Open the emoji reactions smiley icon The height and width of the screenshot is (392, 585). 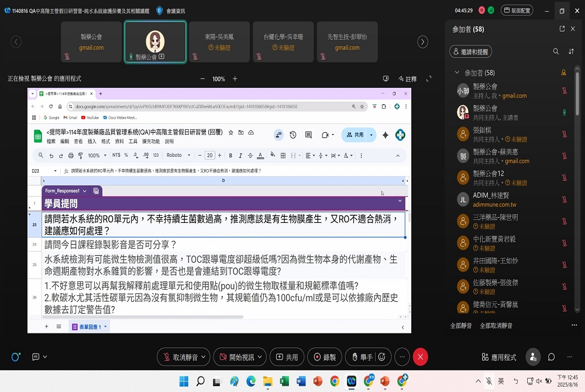[x=382, y=357]
